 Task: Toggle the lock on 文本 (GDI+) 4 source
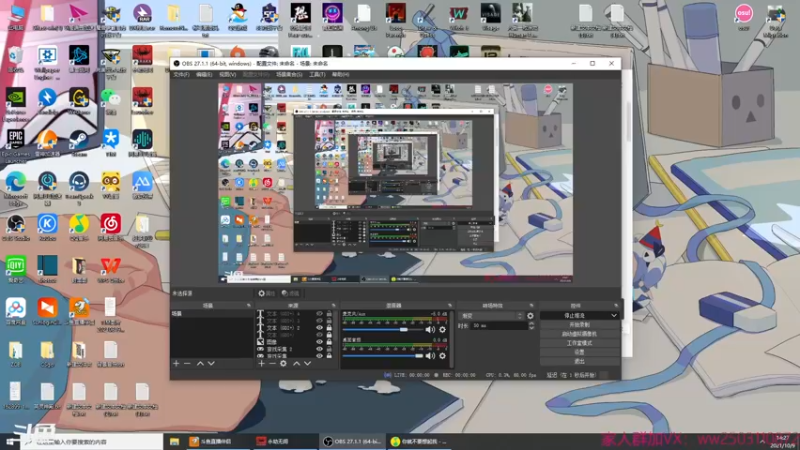click(x=329, y=314)
